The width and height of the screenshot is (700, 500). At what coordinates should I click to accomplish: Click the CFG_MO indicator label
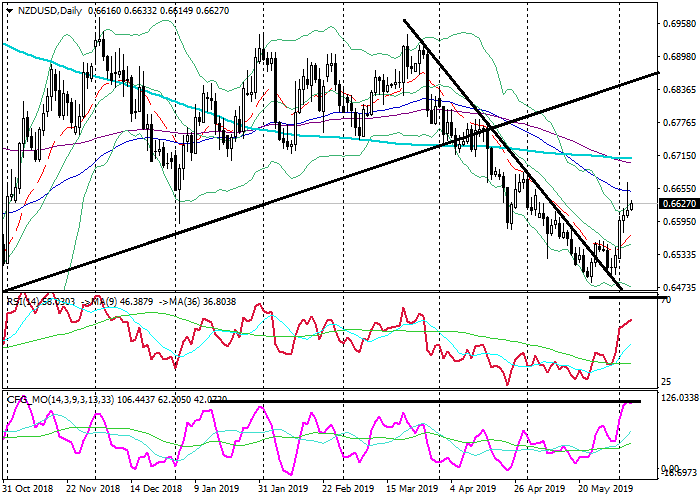click(x=28, y=401)
